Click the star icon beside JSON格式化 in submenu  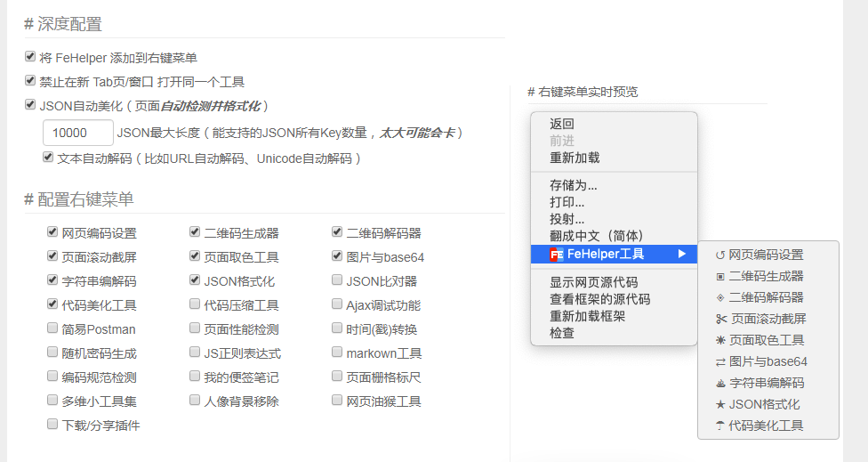click(720, 405)
